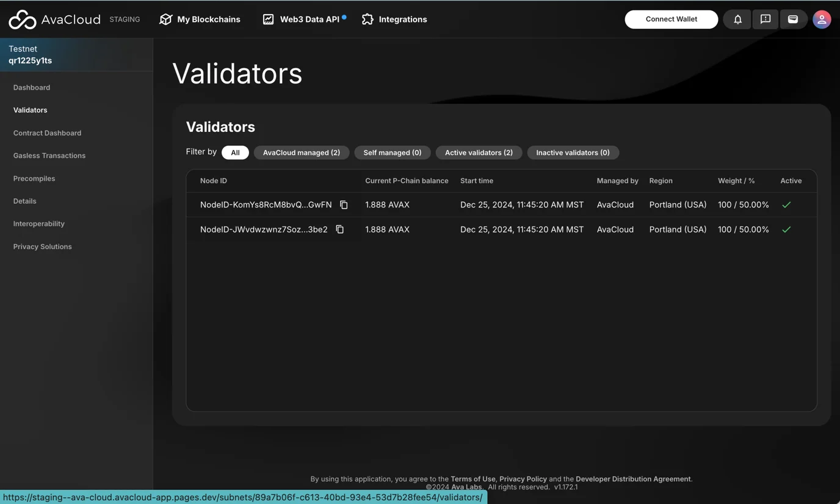
Task: Open Gasless Transactions page
Action: (49, 156)
